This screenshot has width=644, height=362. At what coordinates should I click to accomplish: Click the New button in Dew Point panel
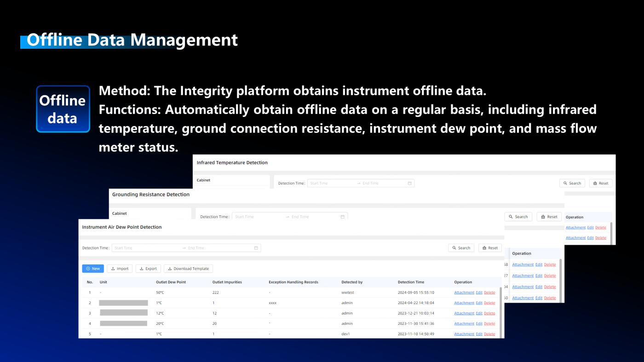[93, 269]
